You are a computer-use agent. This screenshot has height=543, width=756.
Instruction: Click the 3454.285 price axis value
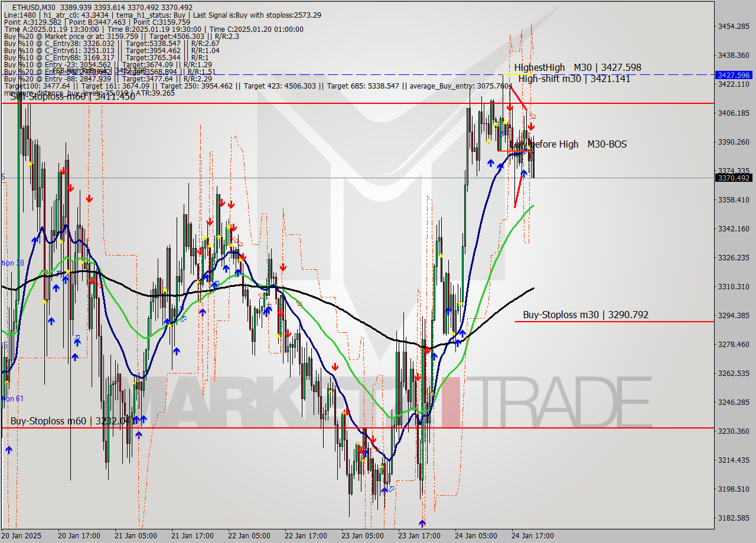click(x=733, y=27)
